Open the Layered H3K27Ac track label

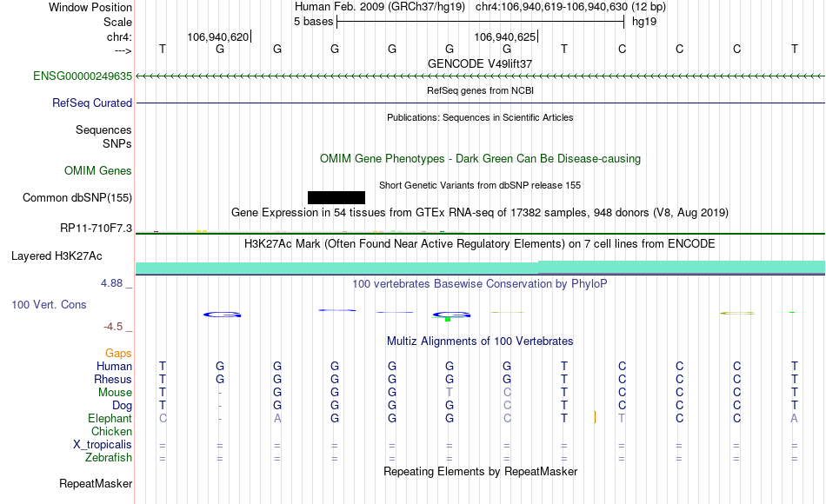[57, 256]
